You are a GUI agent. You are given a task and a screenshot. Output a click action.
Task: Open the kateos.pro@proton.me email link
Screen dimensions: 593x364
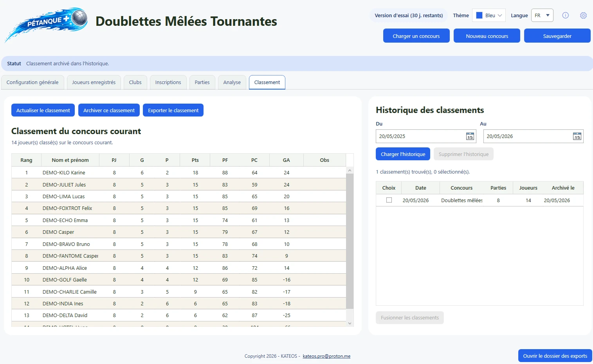pyautogui.click(x=326, y=356)
